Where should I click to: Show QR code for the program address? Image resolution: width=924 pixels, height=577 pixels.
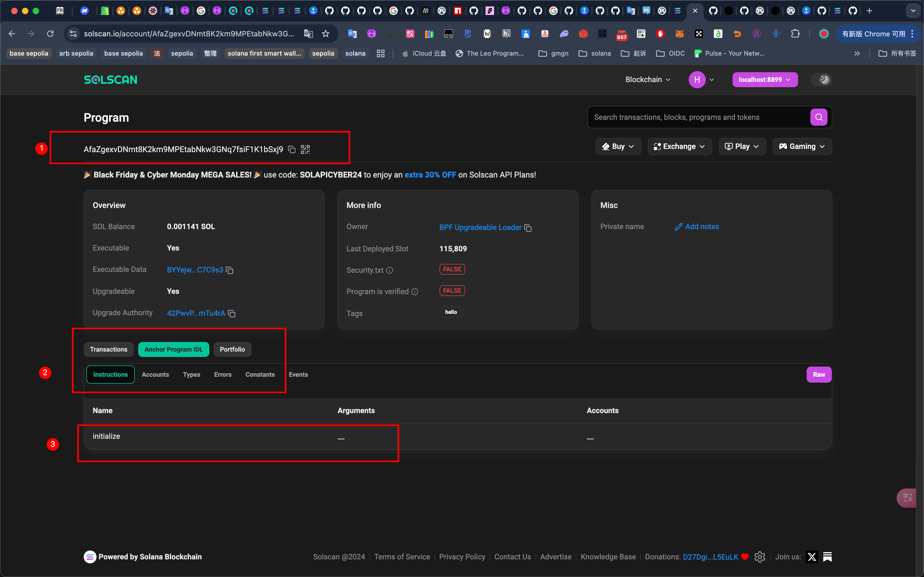(305, 149)
